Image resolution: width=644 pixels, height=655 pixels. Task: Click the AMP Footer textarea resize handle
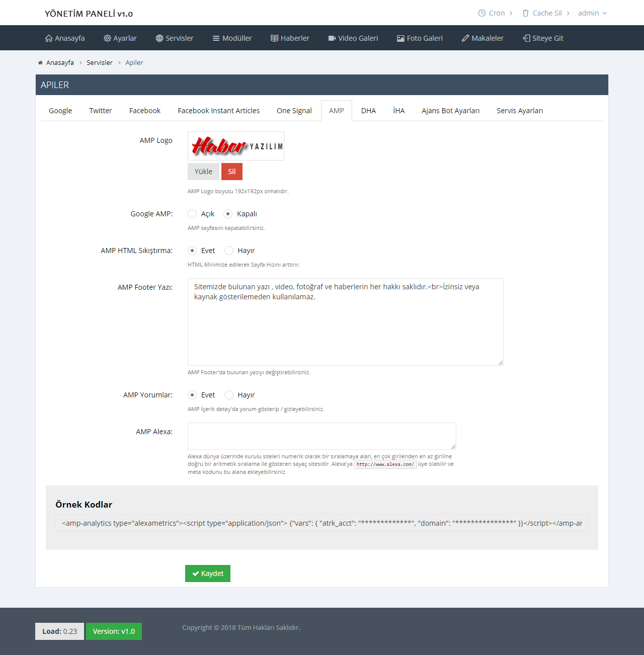[x=501, y=363]
